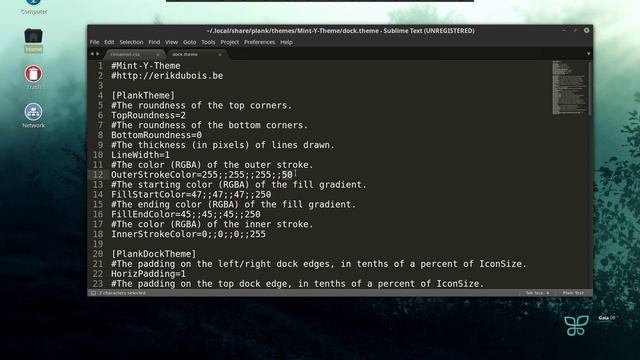Click the "[PlankDockTheme]" section header
The height and width of the screenshot is (360, 640).
[x=153, y=254]
